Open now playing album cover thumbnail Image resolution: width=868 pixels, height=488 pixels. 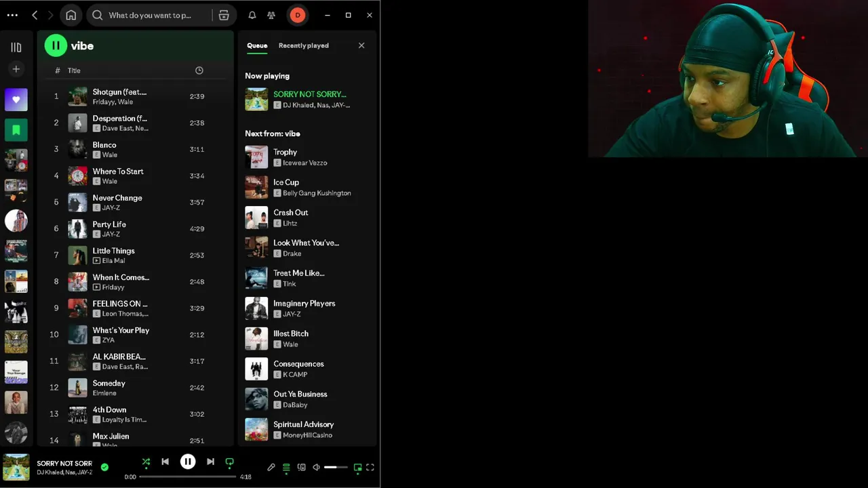(x=16, y=467)
